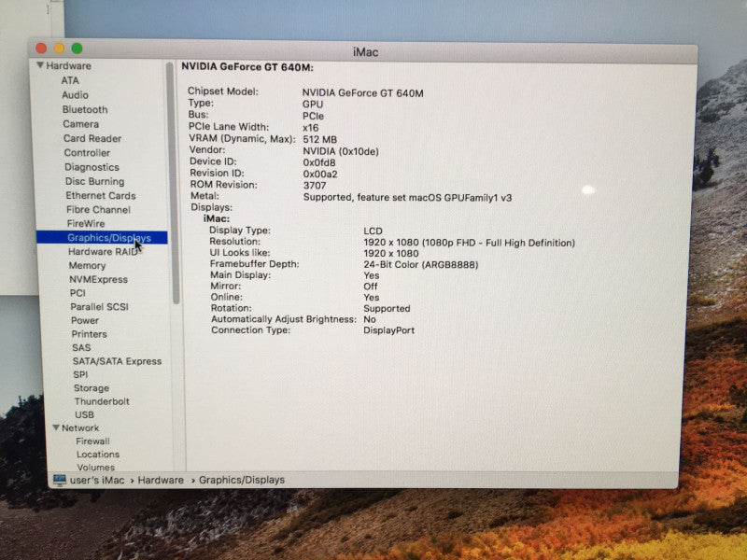Click PCIe Lane Width value x16
This screenshot has width=747, height=560.
(310, 128)
